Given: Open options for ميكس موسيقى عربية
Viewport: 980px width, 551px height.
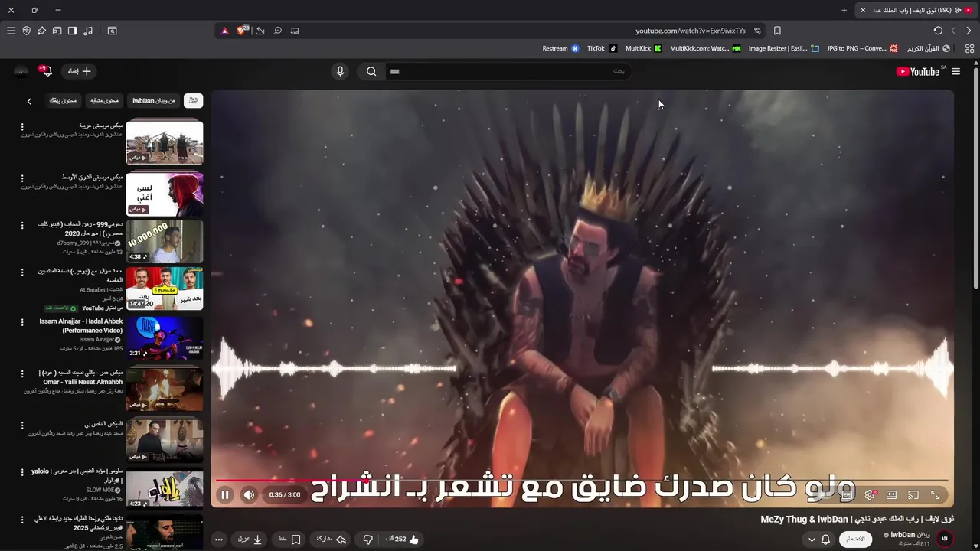Looking at the screenshot, I should [x=22, y=127].
